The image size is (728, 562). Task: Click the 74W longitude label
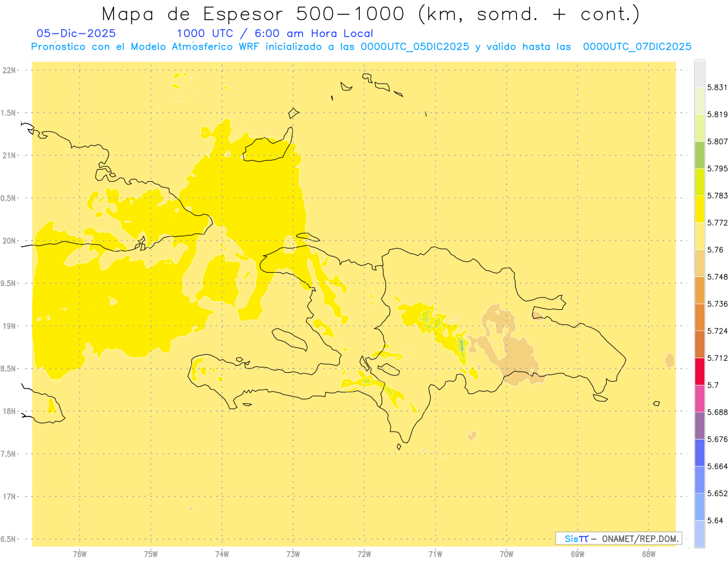pos(222,554)
